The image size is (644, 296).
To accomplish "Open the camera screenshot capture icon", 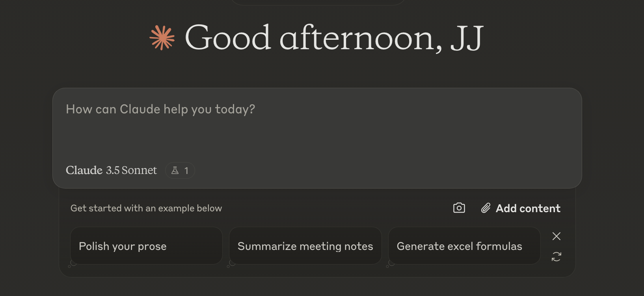I will [459, 208].
